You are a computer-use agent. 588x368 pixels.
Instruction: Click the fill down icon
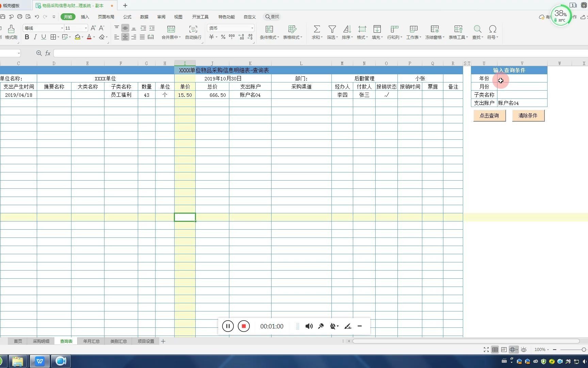click(x=377, y=29)
